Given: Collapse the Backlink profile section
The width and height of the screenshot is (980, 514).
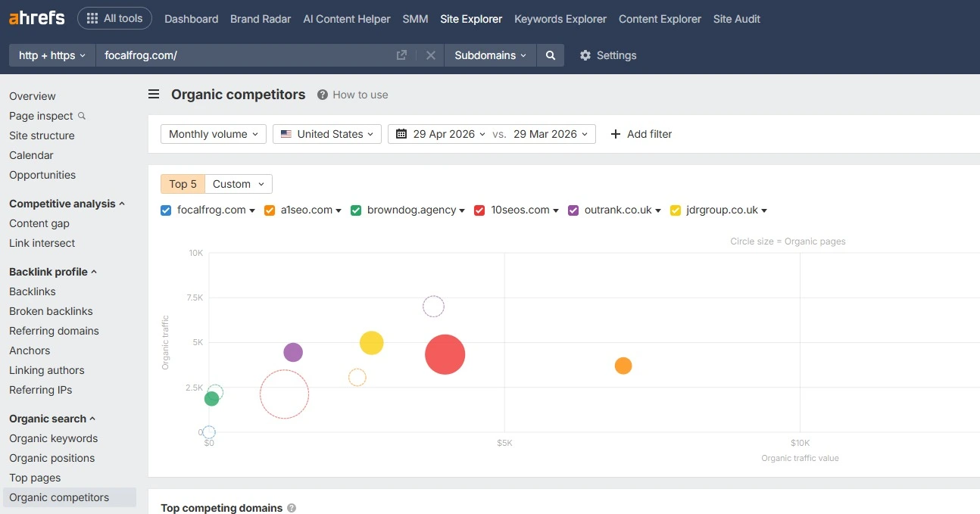Looking at the screenshot, I should pos(53,272).
